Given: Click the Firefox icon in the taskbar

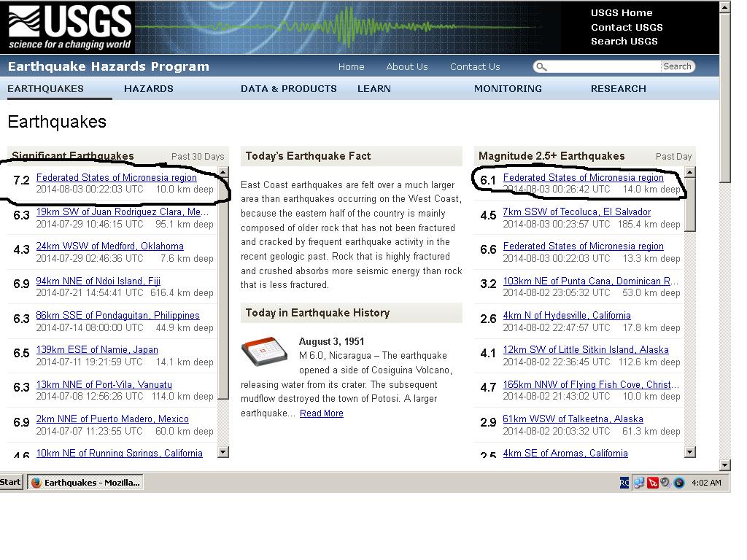Looking at the screenshot, I should (36, 482).
